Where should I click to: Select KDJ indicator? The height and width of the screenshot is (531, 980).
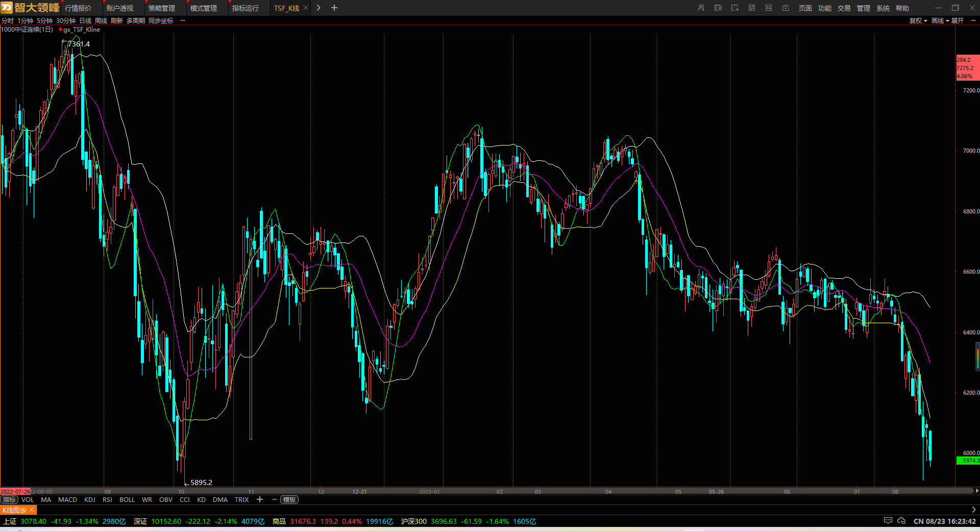click(90, 500)
